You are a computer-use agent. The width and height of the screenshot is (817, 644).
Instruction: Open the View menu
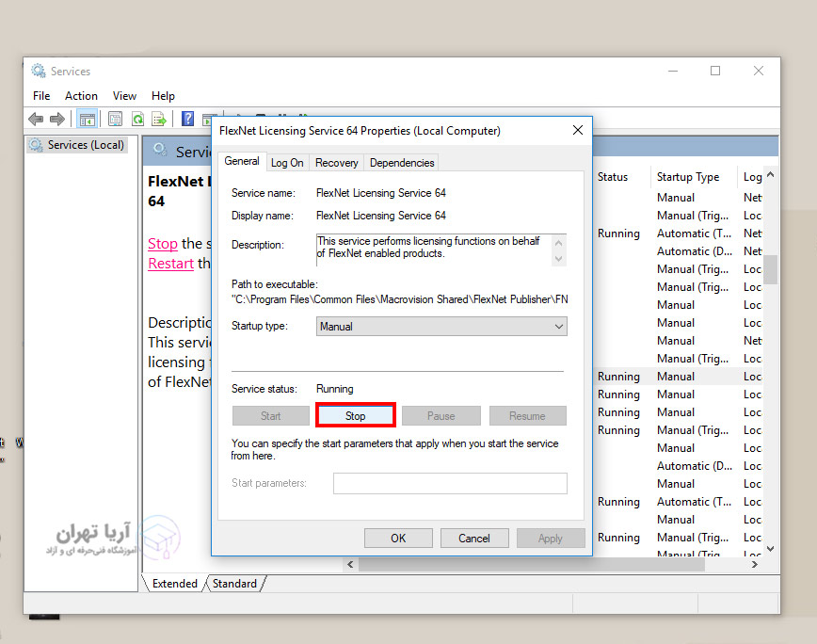coord(124,96)
